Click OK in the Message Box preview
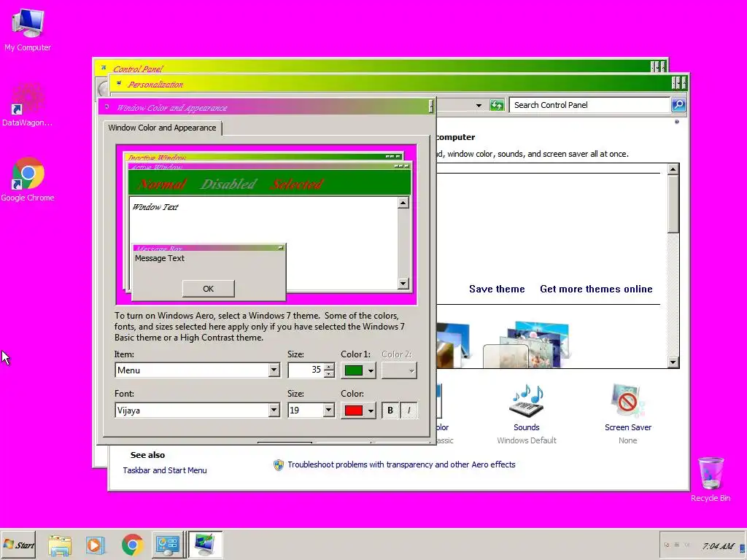The height and width of the screenshot is (560, 747). 208,289
